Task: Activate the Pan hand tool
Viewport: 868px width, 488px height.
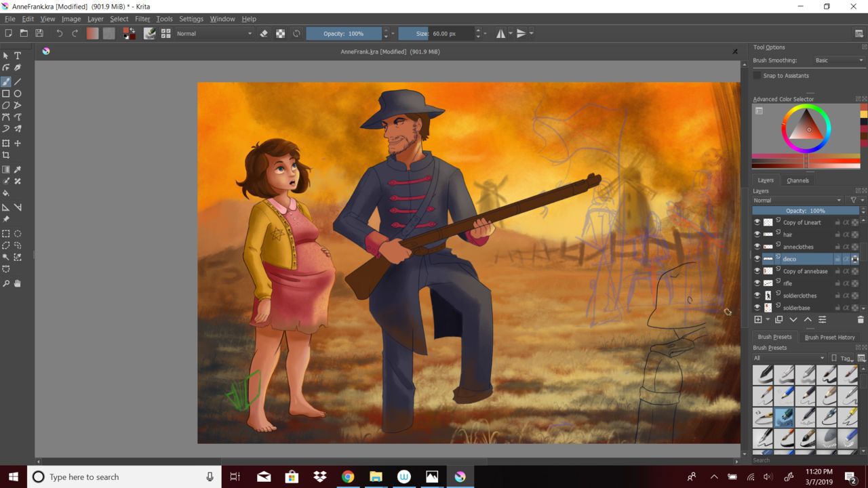Action: click(18, 283)
